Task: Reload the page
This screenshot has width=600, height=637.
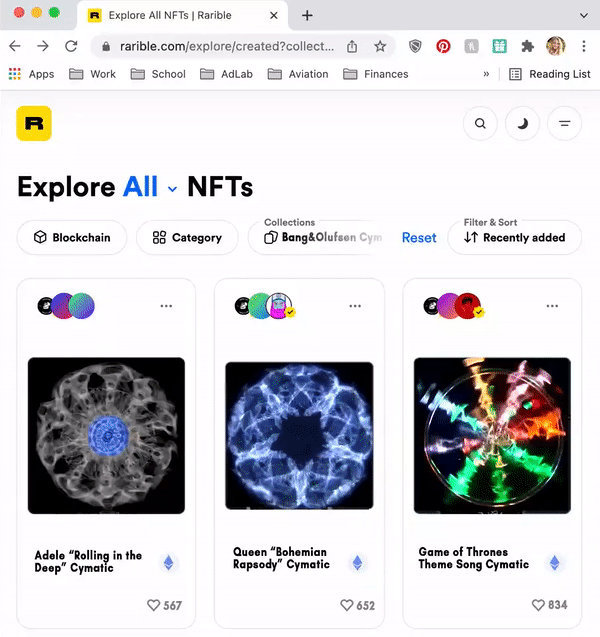Action: click(x=71, y=46)
